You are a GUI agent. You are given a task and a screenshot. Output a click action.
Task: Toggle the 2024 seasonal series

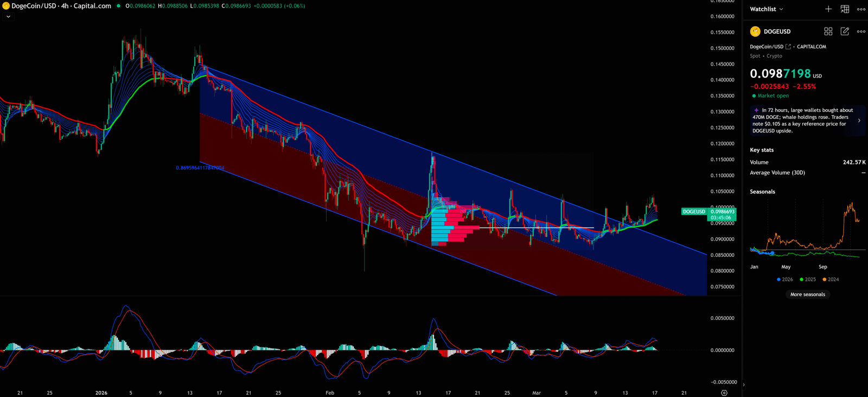coord(830,279)
